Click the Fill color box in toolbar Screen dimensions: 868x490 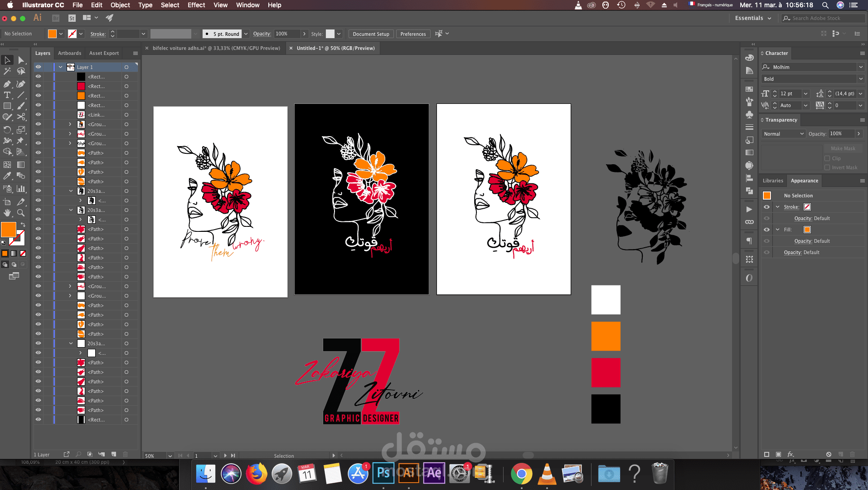click(x=9, y=230)
